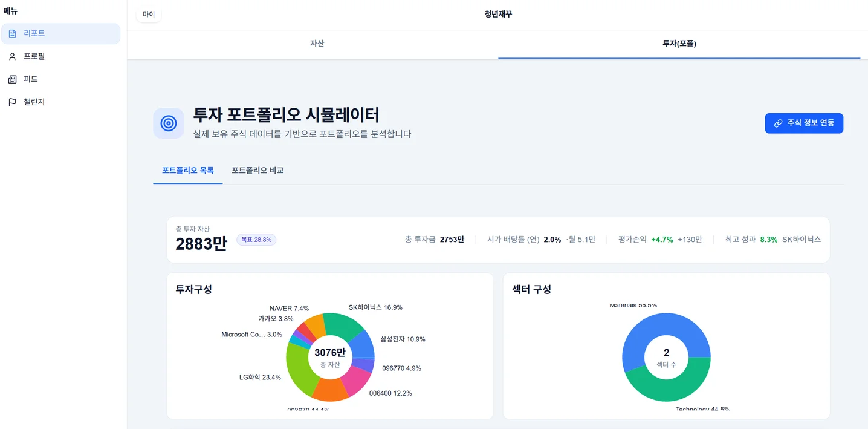Open 피드 via its feed icon
Screen dimensions: 868x429
[x=12, y=79]
